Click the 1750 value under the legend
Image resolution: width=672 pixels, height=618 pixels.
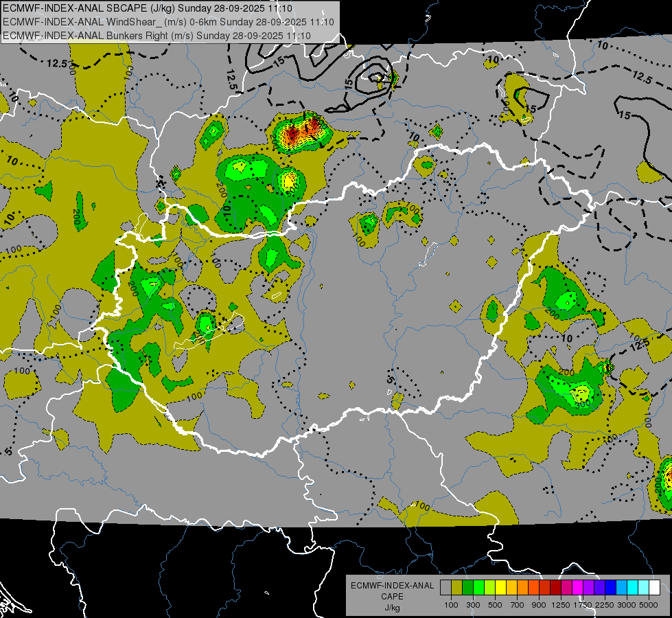[583, 605]
